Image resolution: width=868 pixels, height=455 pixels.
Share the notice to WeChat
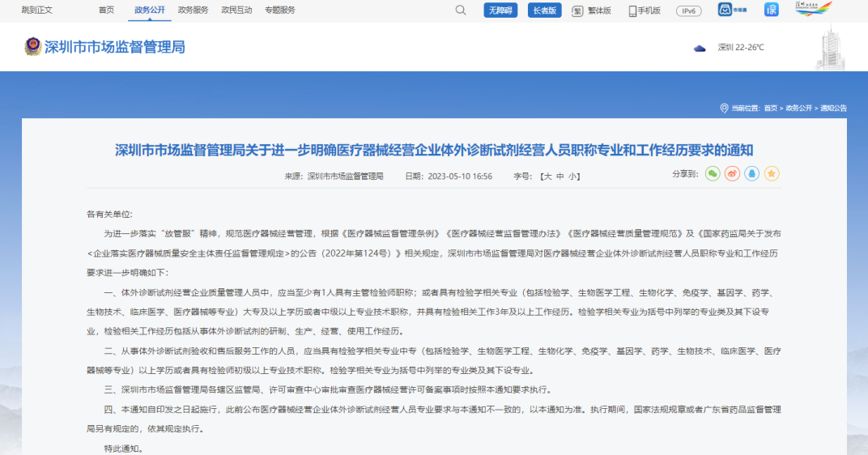coord(713,174)
